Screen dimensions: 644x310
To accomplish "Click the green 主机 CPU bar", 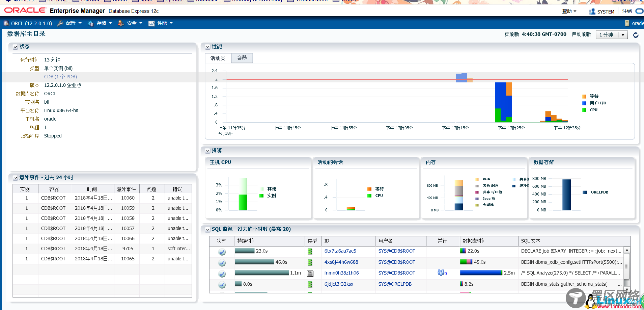I will pyautogui.click(x=243, y=202).
